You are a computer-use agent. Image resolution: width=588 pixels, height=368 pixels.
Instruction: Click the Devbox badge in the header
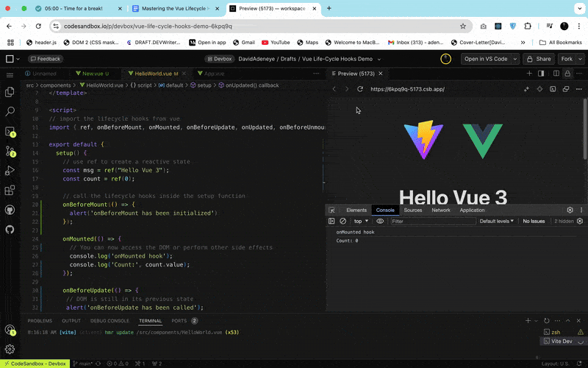point(220,59)
